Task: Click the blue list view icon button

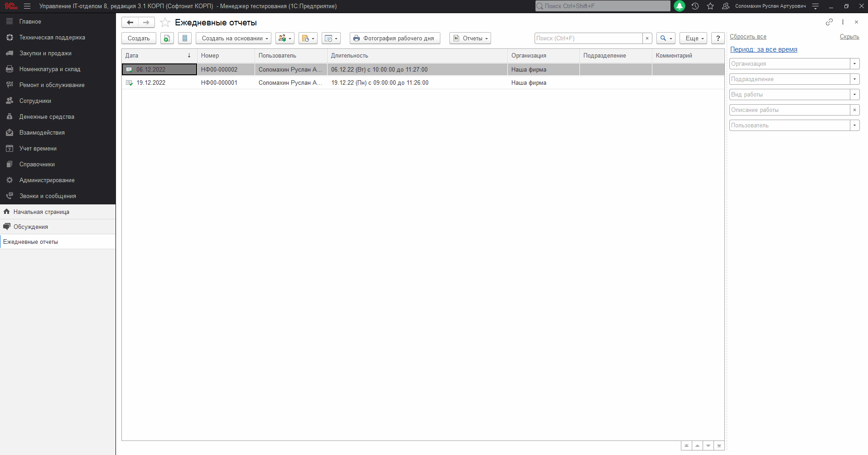Action: [x=184, y=39]
